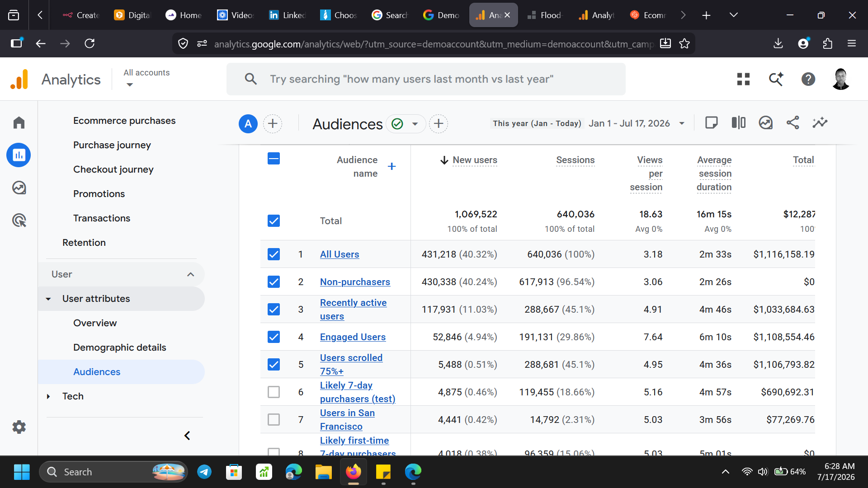Screen dimensions: 868x488
Task: Open Ecommerce purchases report
Action: click(124, 121)
